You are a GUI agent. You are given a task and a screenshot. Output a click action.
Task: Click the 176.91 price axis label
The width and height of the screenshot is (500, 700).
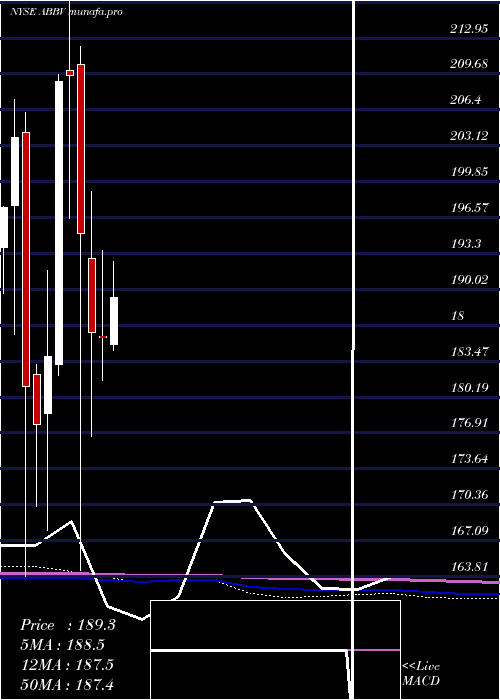[469, 422]
